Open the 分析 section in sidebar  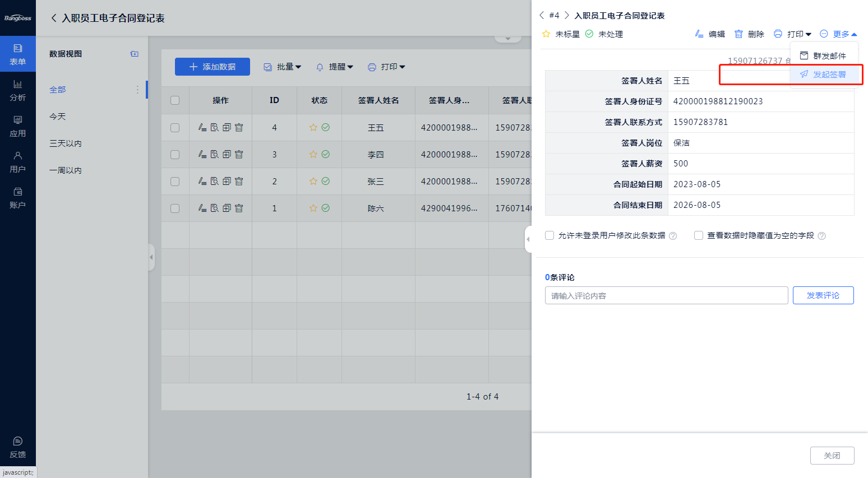17,90
